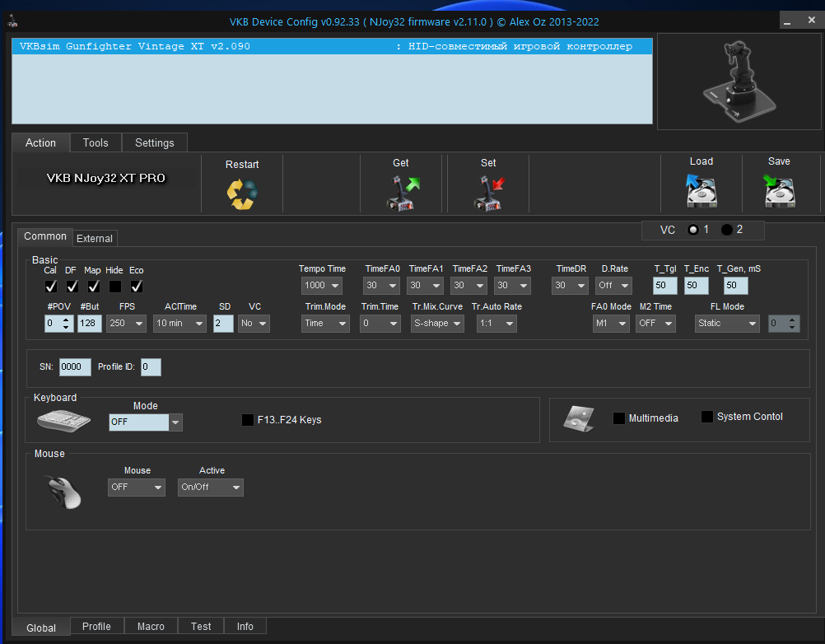Enable the F13..F24 Keys checkbox
Image resolution: width=825 pixels, height=644 pixels.
click(247, 420)
